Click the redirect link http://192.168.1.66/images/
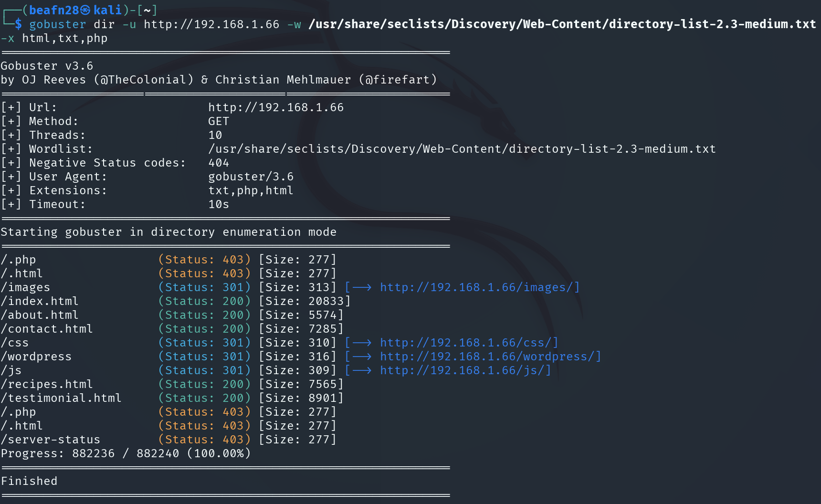Image resolution: width=821 pixels, height=504 pixels. (x=476, y=287)
